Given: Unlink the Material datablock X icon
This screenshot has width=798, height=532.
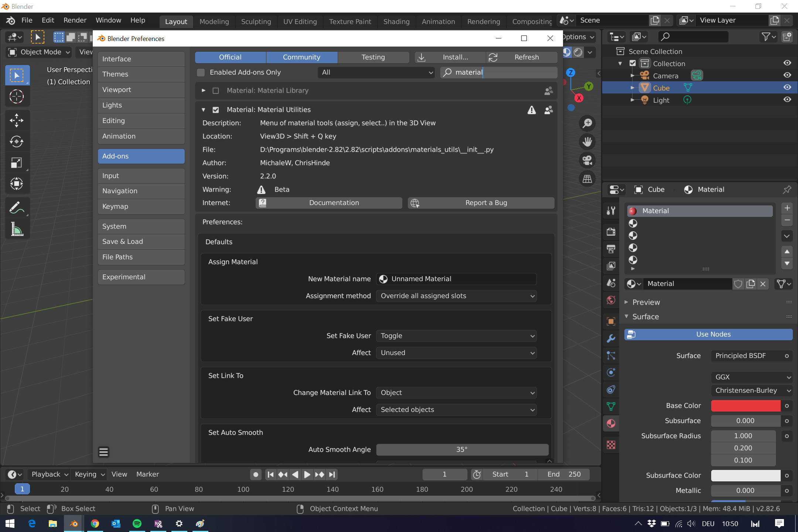Looking at the screenshot, I should (x=763, y=284).
